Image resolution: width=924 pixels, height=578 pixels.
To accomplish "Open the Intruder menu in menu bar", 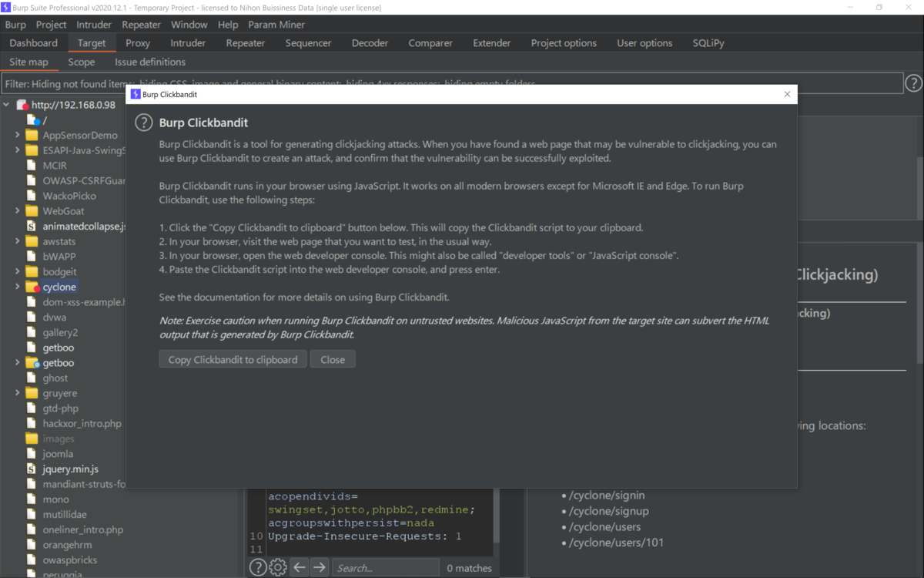I will click(94, 25).
